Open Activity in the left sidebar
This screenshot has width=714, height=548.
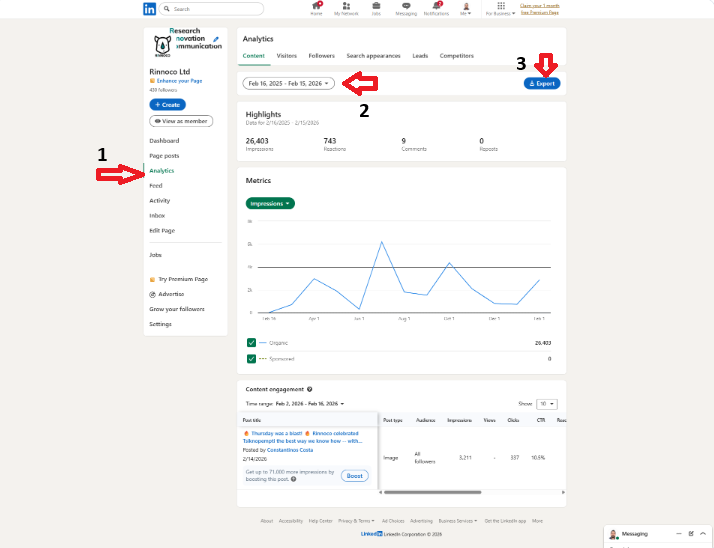coord(159,200)
